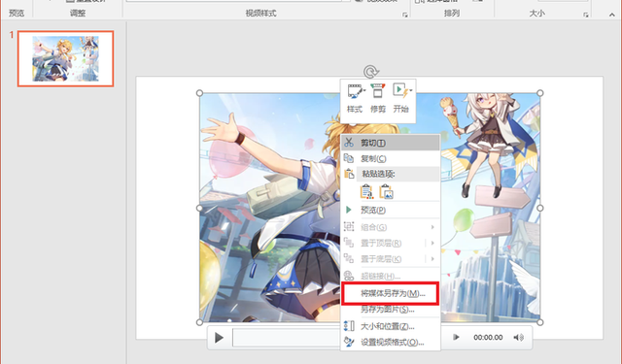Click the 修剪 trim video icon
This screenshot has width=622, height=364.
[x=378, y=98]
